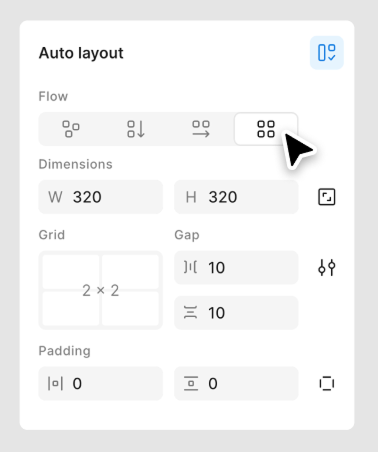
Task: Open advanced layout settings sliders icon
Action: point(327,268)
